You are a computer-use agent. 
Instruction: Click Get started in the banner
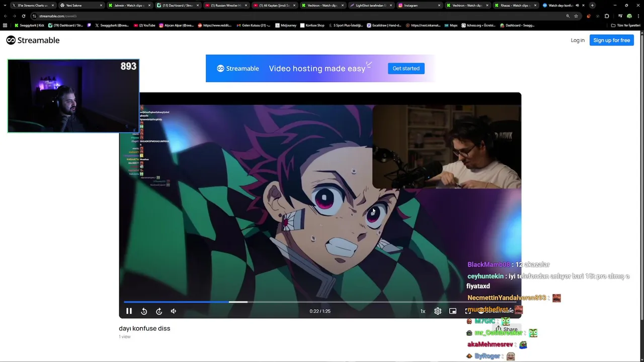[x=406, y=68]
